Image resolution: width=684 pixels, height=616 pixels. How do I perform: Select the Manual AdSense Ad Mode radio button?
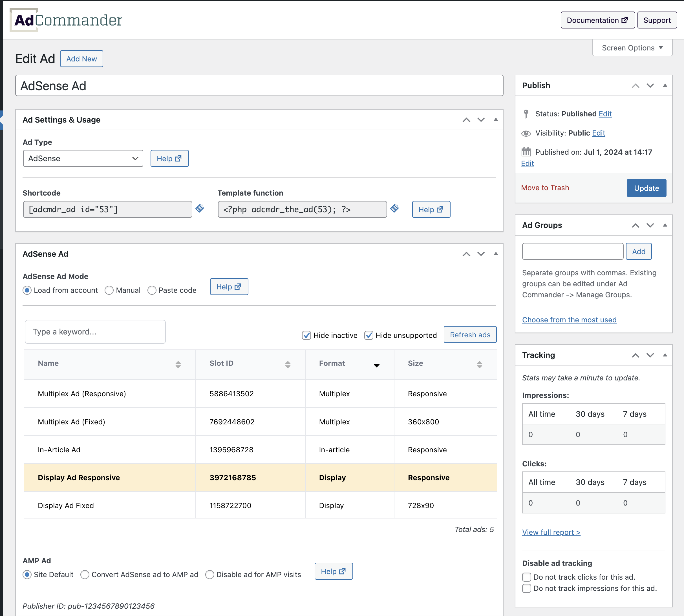tap(109, 290)
